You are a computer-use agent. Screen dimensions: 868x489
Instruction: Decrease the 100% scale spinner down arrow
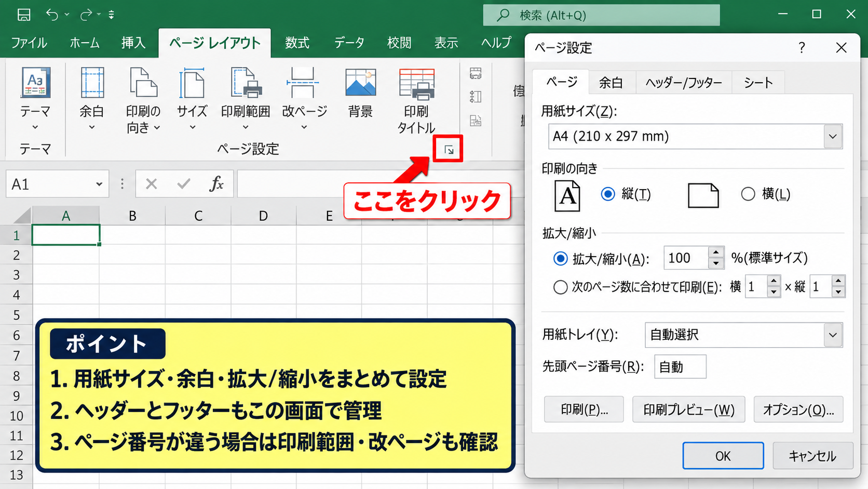pos(716,263)
